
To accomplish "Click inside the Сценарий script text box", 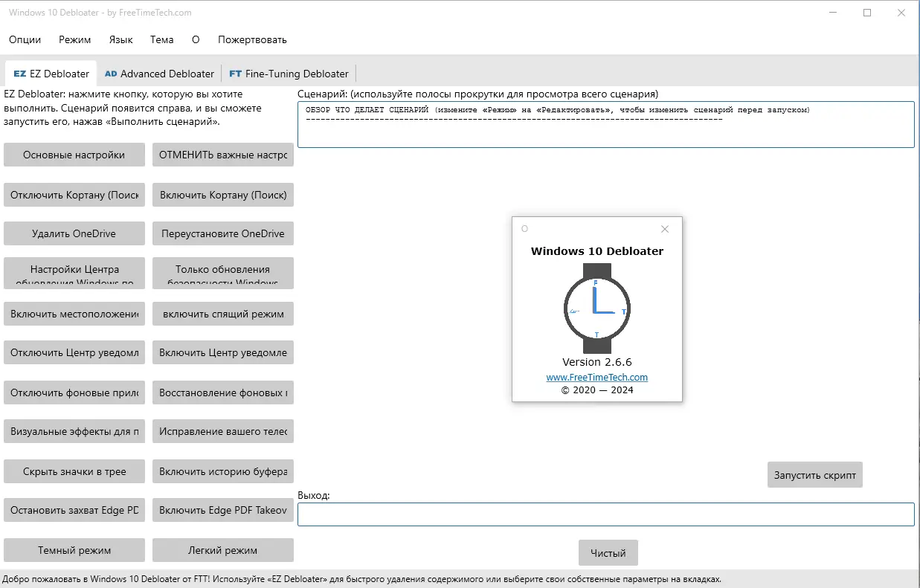I will pyautogui.click(x=605, y=124).
